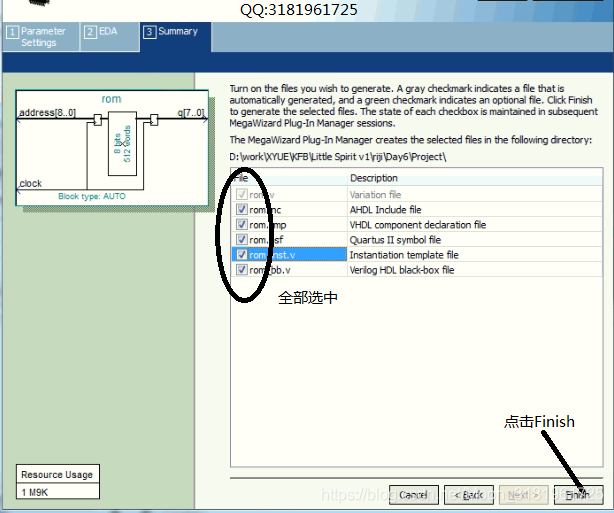Click the 'Variation file' description
Viewport: 614px width, 513px height.
tap(375, 195)
